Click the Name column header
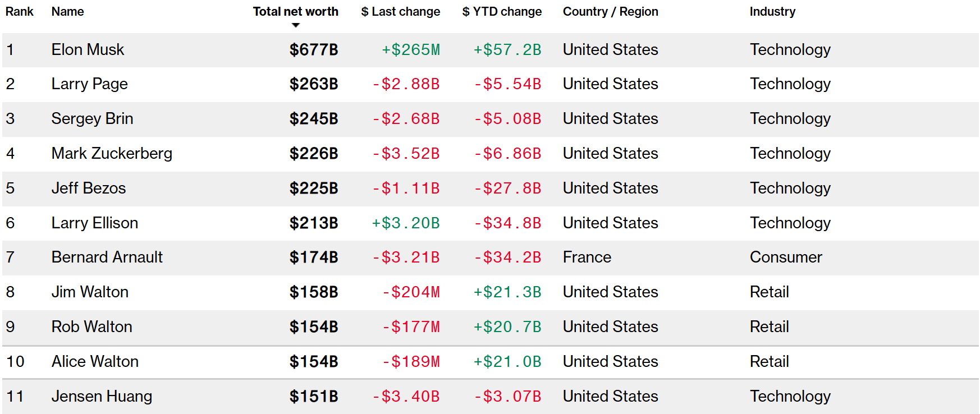This screenshot has height=414, width=980. tap(67, 12)
